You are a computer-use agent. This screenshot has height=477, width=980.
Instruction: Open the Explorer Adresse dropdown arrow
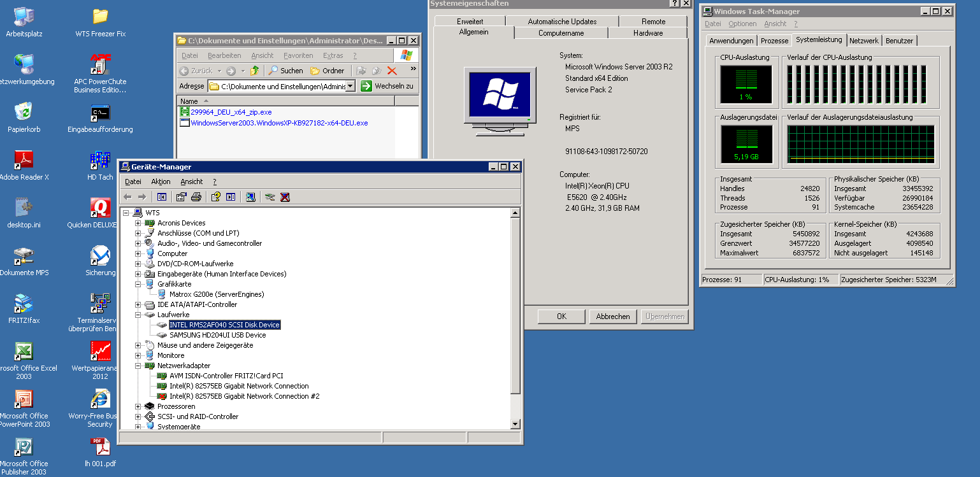pos(350,86)
